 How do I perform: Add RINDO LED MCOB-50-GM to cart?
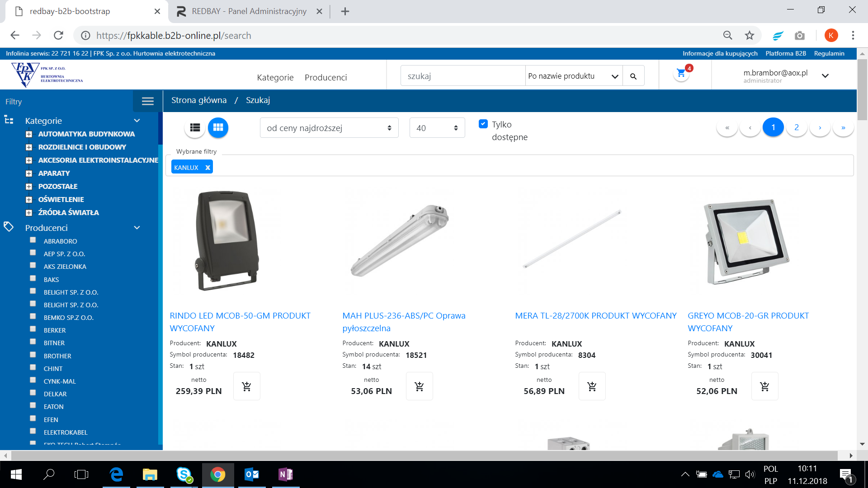246,386
